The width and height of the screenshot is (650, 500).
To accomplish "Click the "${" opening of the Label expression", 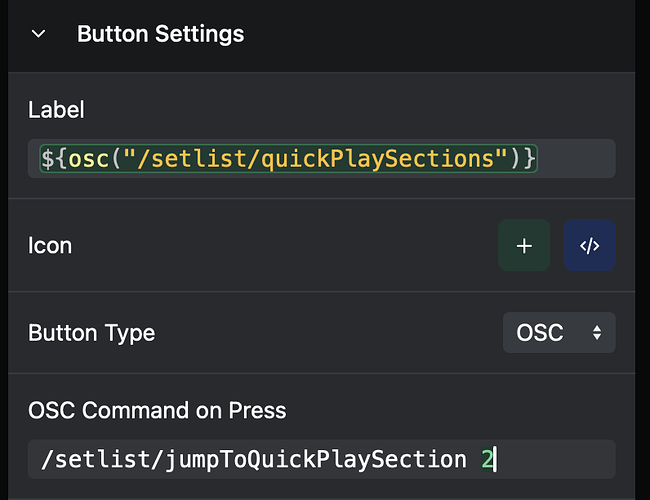I will pyautogui.click(x=52, y=158).
